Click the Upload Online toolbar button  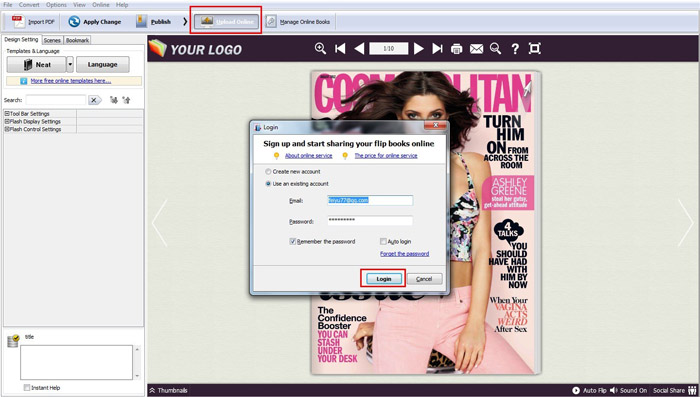coord(226,21)
